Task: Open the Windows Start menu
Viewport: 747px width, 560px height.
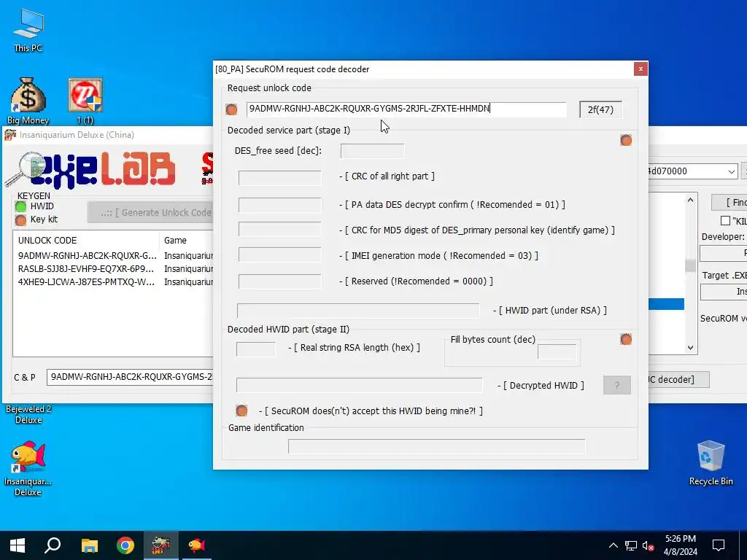Action: [18, 545]
